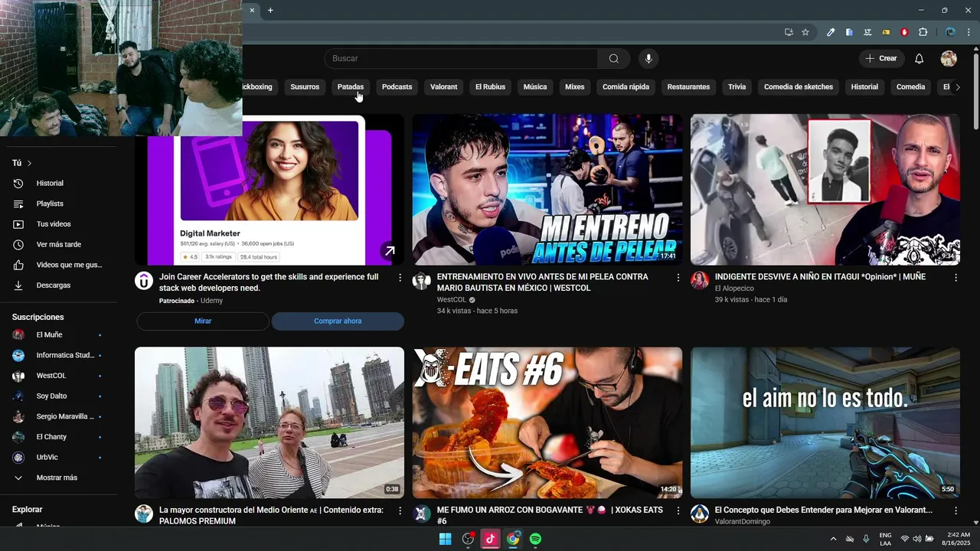Select Comedia de sketches chip

tap(799, 87)
